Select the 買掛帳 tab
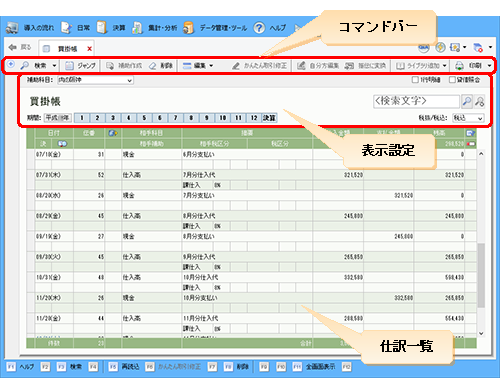Viewport: 500px width, 378px height. point(67,49)
